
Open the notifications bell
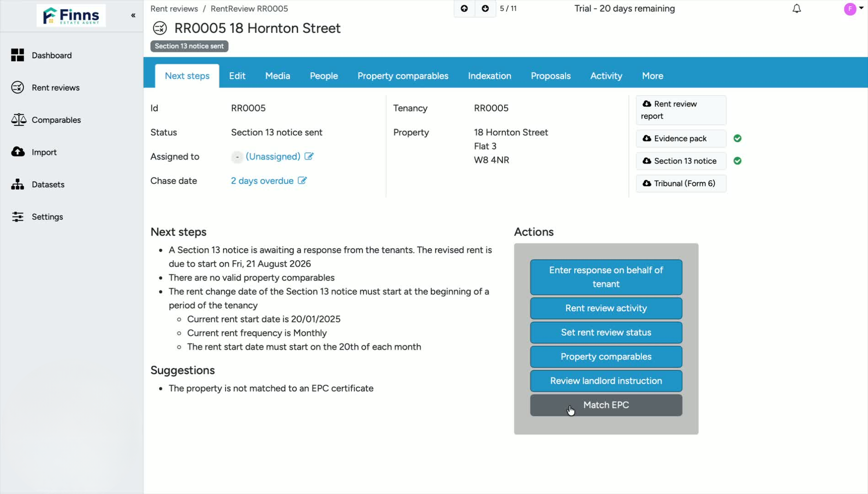(x=797, y=9)
